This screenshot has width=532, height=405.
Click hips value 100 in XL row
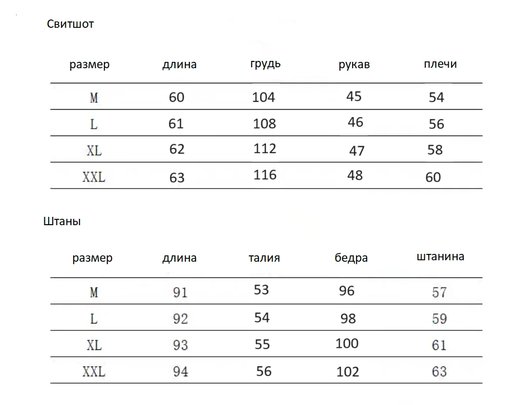click(x=347, y=344)
